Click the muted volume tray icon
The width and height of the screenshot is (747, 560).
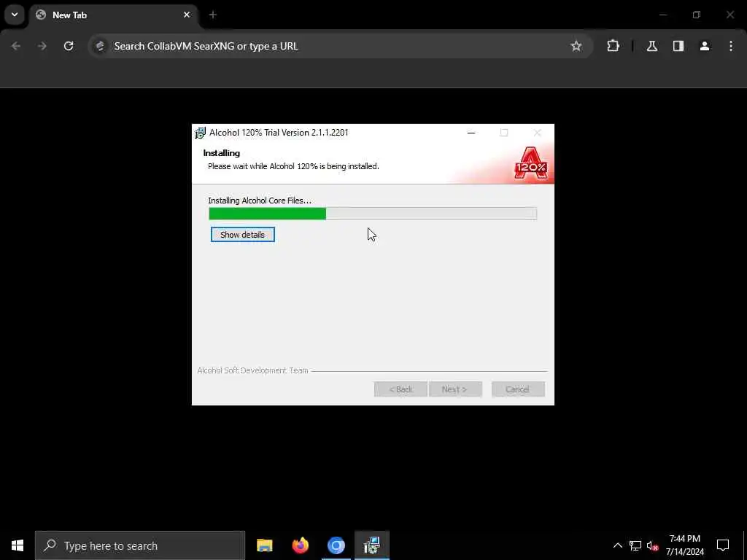[653, 545]
